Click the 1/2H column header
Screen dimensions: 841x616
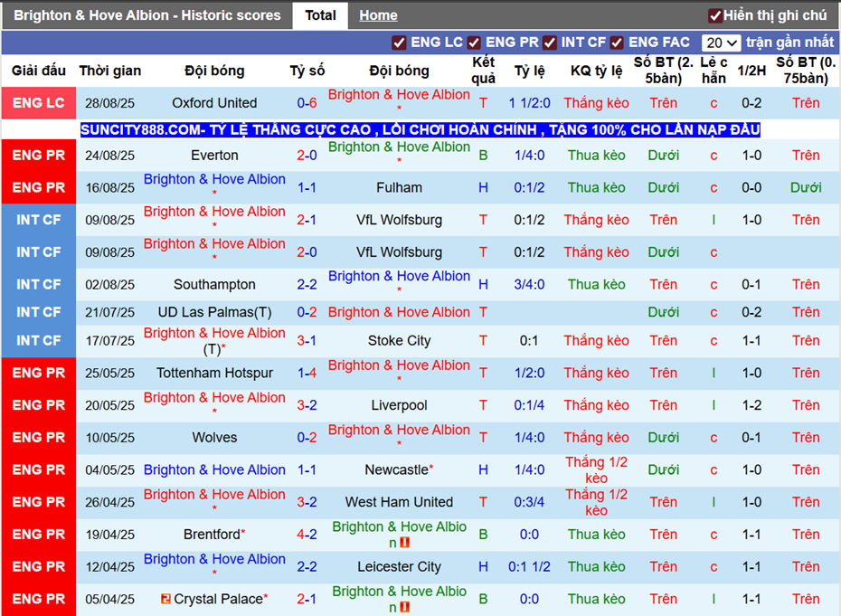(x=751, y=71)
